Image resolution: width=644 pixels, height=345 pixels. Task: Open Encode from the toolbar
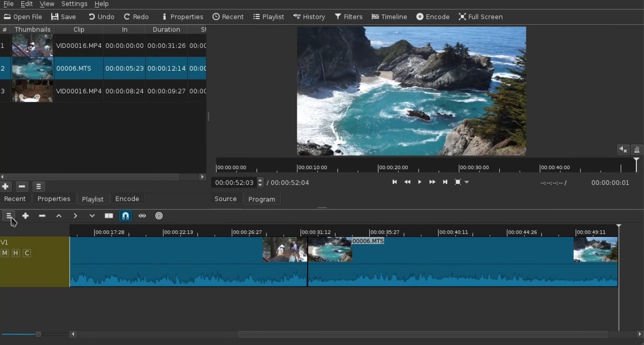click(433, 17)
